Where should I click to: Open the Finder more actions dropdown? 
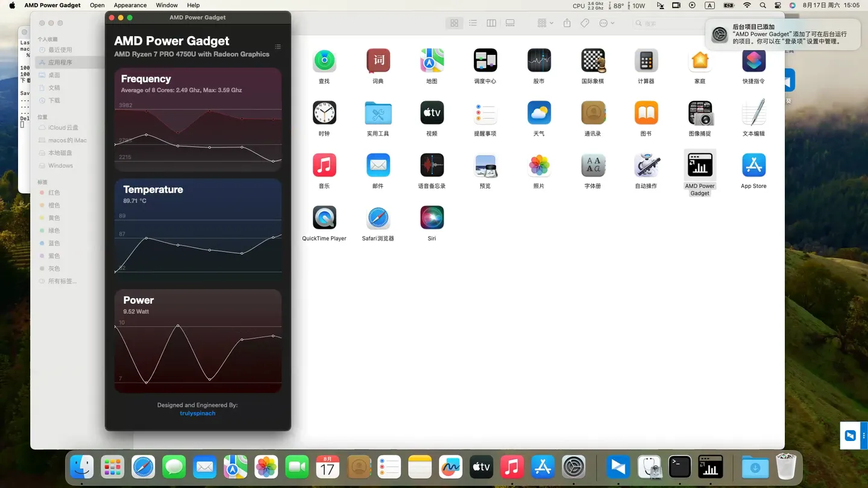(x=606, y=23)
